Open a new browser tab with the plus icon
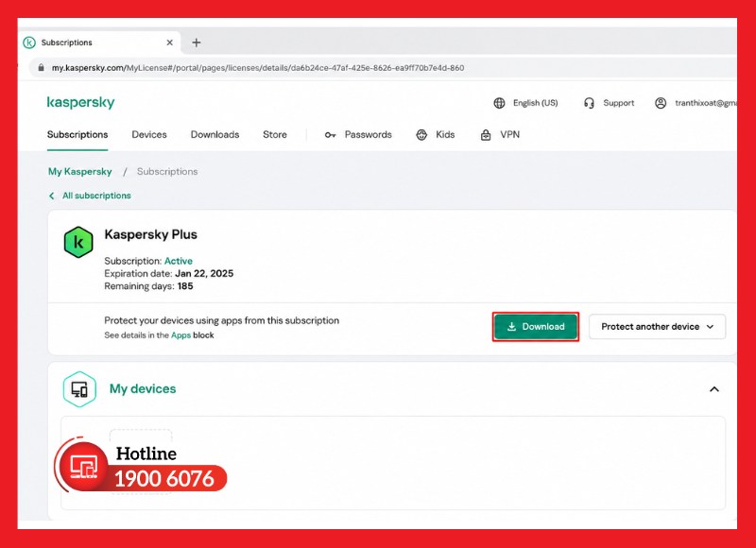This screenshot has width=756, height=548. point(197,43)
